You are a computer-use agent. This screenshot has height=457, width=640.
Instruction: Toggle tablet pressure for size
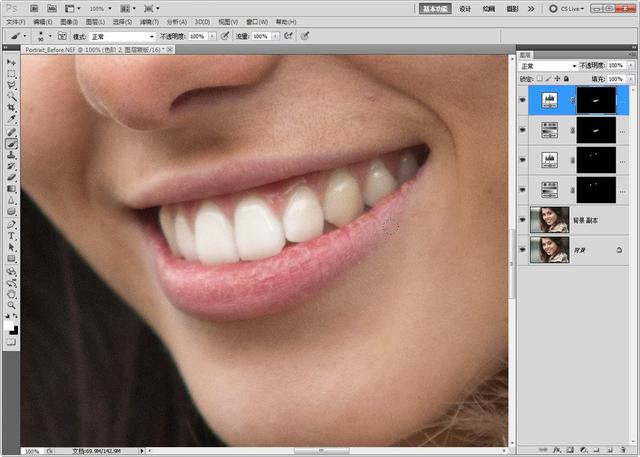(305, 36)
